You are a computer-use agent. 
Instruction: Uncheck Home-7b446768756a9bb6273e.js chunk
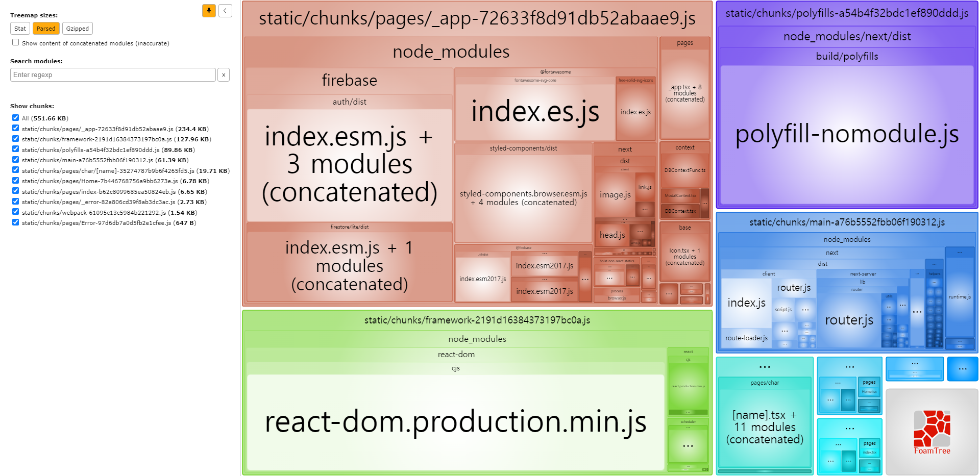tap(15, 181)
